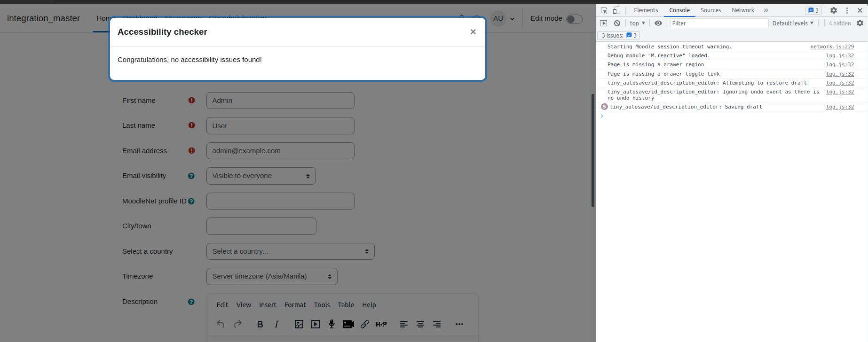
Task: Open the AU user menu dropdown
Action: pyautogui.click(x=503, y=19)
